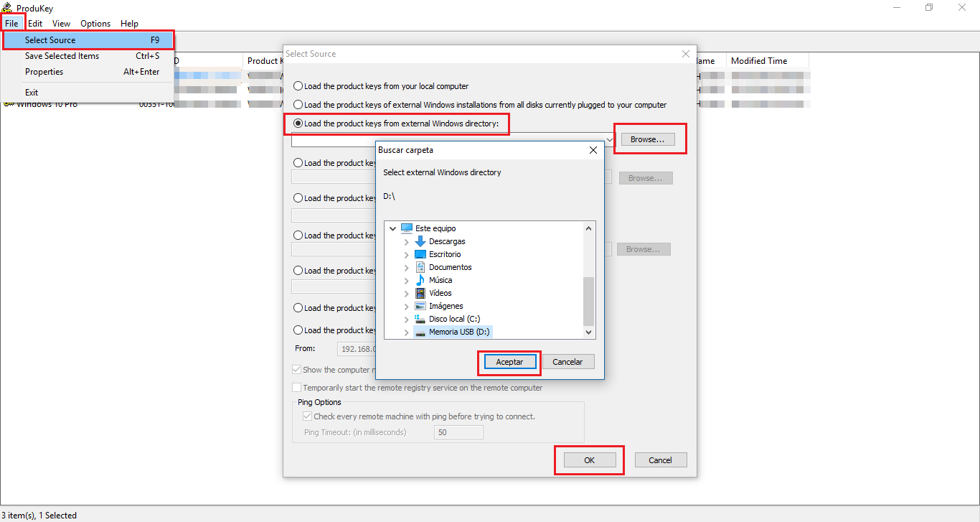Expand the Documentos folder node
This screenshot has width=980, height=522.
point(407,268)
